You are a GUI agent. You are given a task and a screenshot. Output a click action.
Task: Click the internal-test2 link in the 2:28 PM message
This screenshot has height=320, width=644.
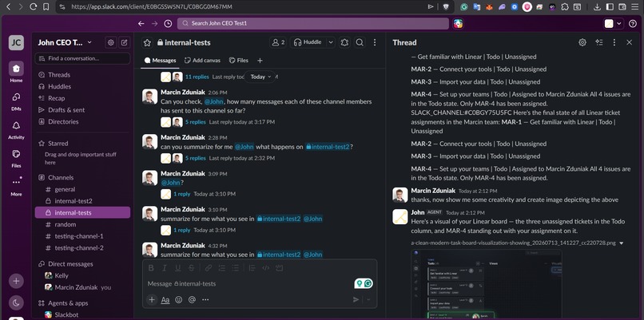point(328,147)
